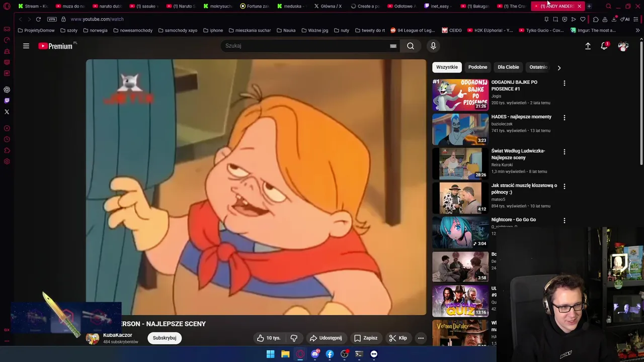This screenshot has width=644, height=362.
Task: Open on-screen keyboard icon in search box
Action: (x=393, y=46)
